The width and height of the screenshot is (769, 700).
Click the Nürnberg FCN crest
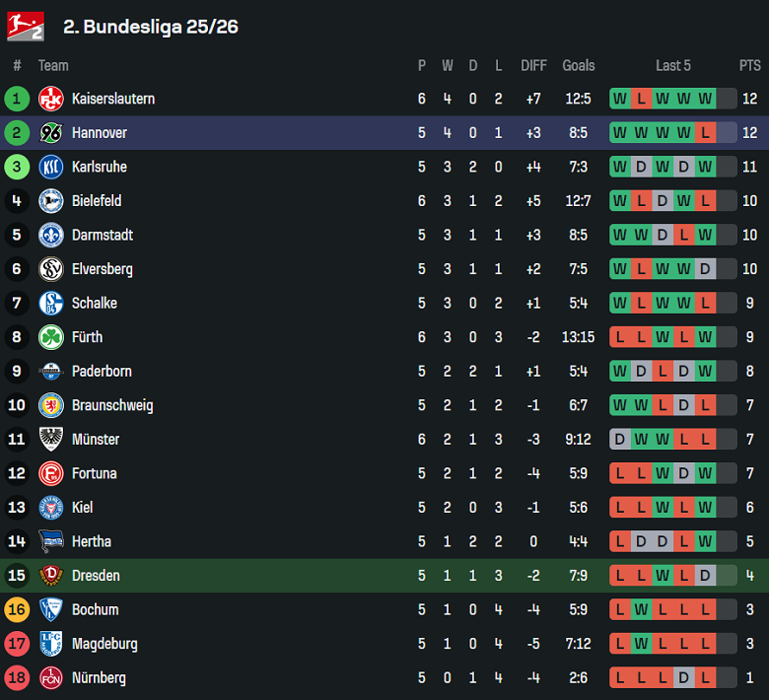(51, 678)
